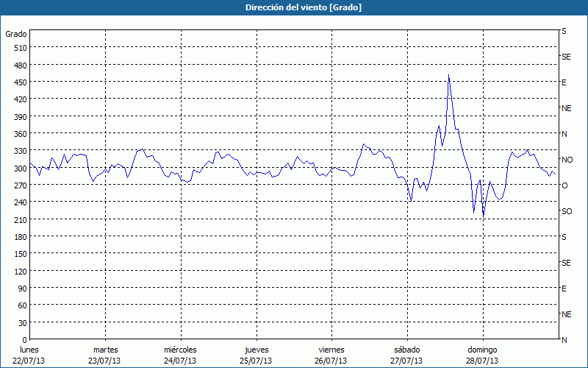This screenshot has height=368, width=588.
Task: Click the 'O' west compass label
Action: tap(564, 185)
